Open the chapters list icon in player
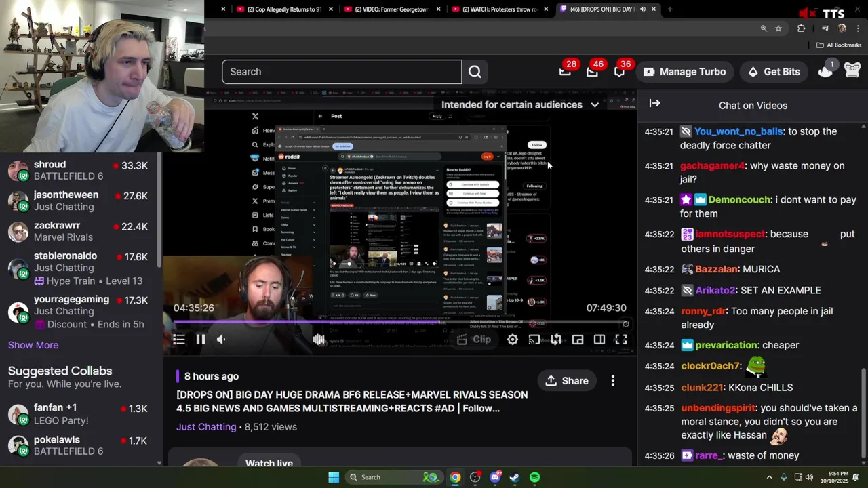 [x=178, y=340]
